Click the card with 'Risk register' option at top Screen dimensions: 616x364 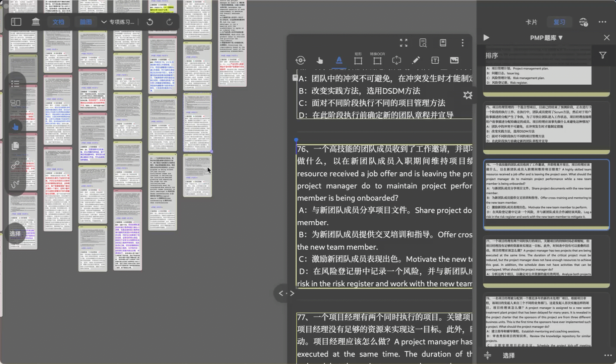pyautogui.click(x=547, y=81)
